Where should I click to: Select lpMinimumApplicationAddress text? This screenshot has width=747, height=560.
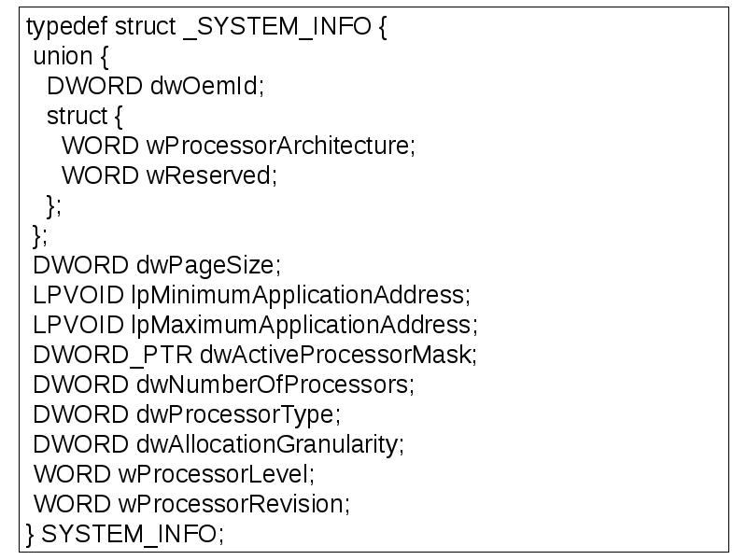click(300, 295)
